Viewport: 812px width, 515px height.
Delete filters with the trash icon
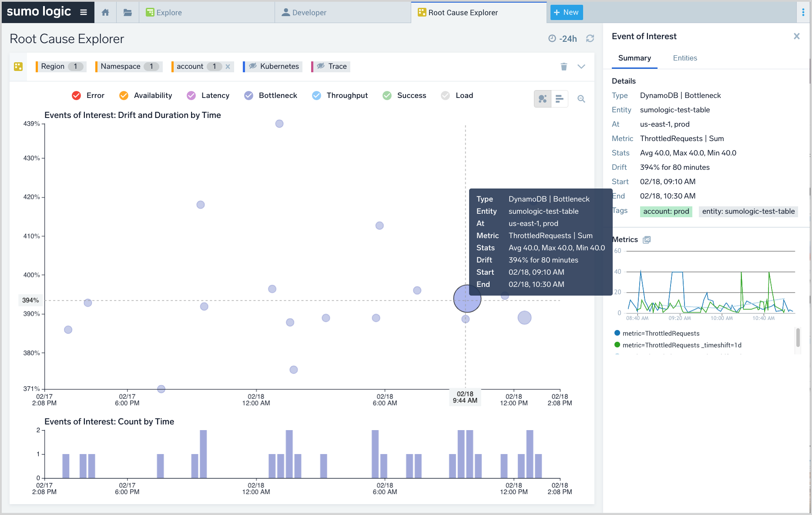[564, 67]
